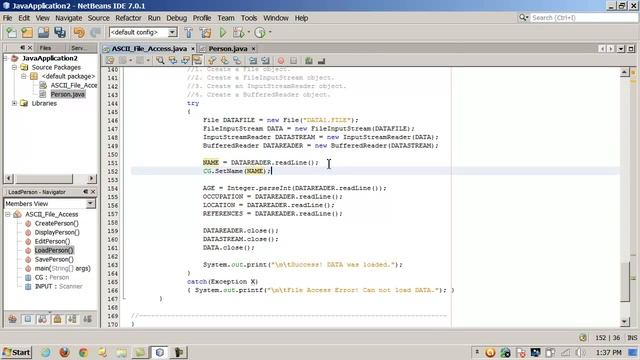Click the editor vertical scrollbar thumb
Viewport: 640px width, 360px height.
pos(624,282)
